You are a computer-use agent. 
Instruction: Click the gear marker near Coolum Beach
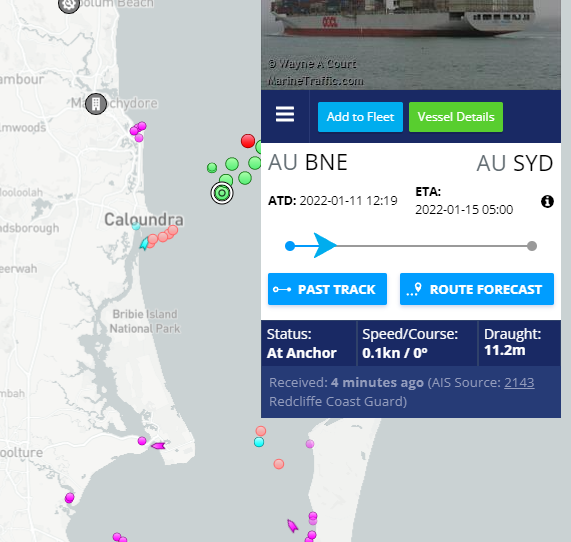tap(69, 4)
